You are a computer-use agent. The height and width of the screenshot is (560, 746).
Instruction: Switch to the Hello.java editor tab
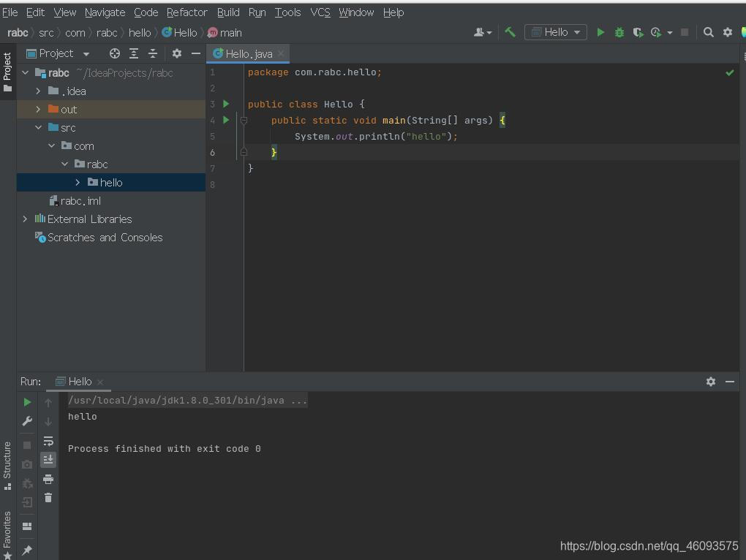[247, 53]
